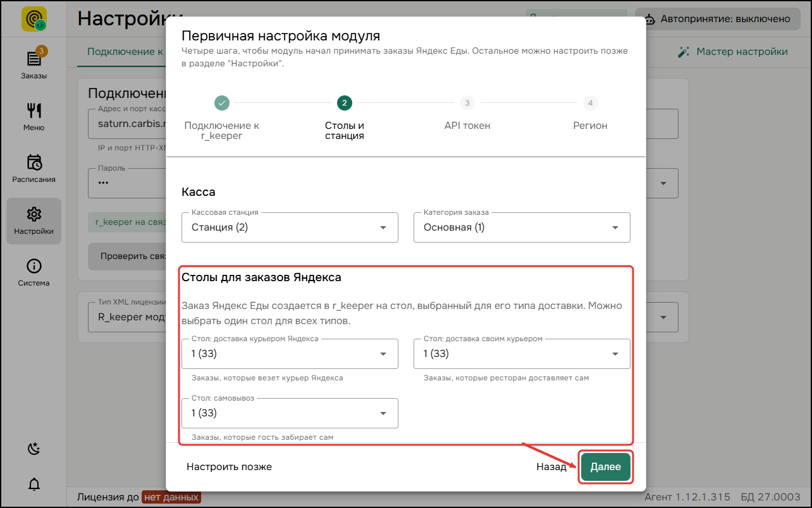Click the Столы для заказов Яндекса heading

click(x=261, y=277)
